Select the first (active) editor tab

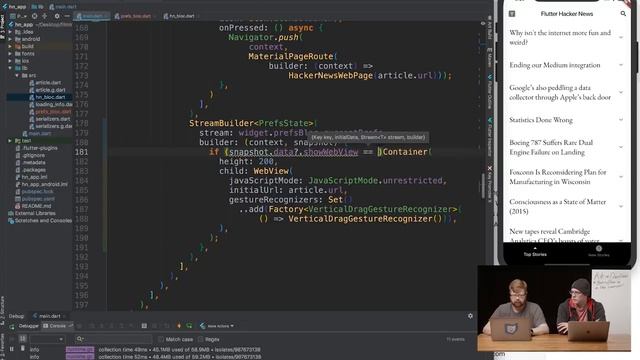point(91,16)
